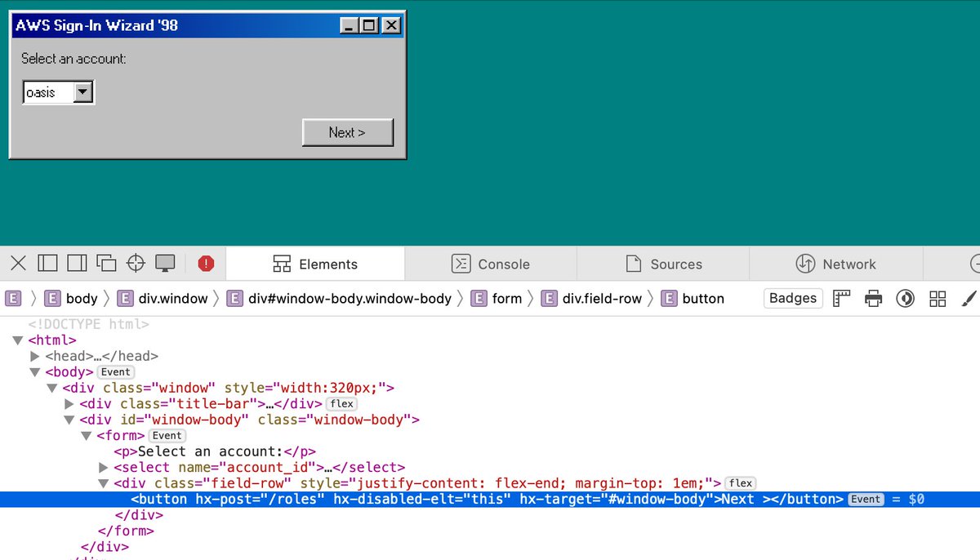980x560 pixels.
Task: Collapse the div class="field-row" node
Action: 104,483
